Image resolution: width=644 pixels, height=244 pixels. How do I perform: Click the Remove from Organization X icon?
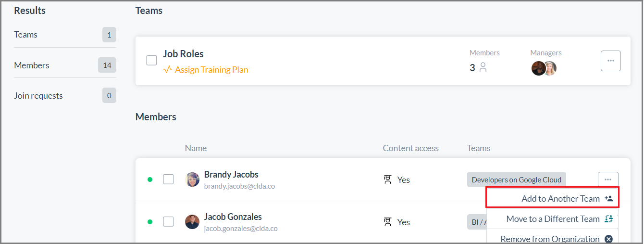pos(608,239)
